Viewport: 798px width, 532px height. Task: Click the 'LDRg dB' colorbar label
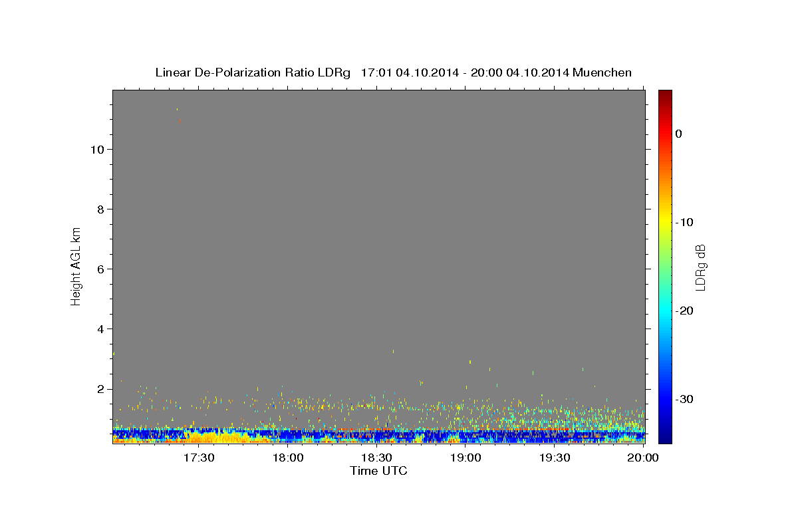point(700,268)
